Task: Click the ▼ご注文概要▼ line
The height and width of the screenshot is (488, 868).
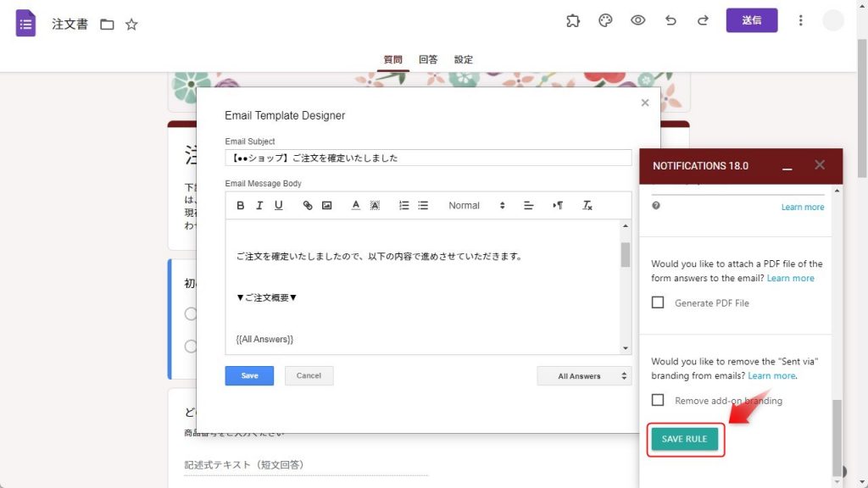Action: [267, 297]
